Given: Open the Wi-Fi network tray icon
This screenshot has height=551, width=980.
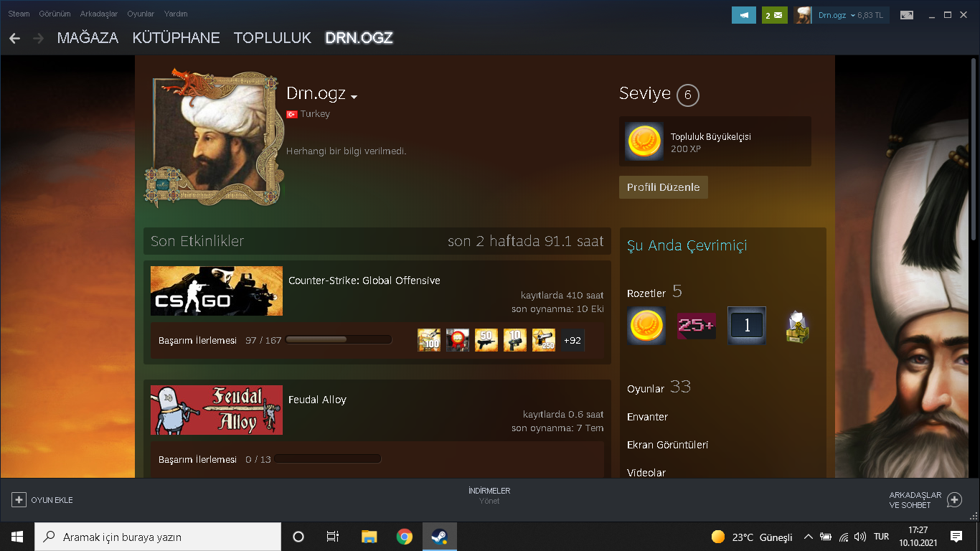Looking at the screenshot, I should (x=843, y=537).
